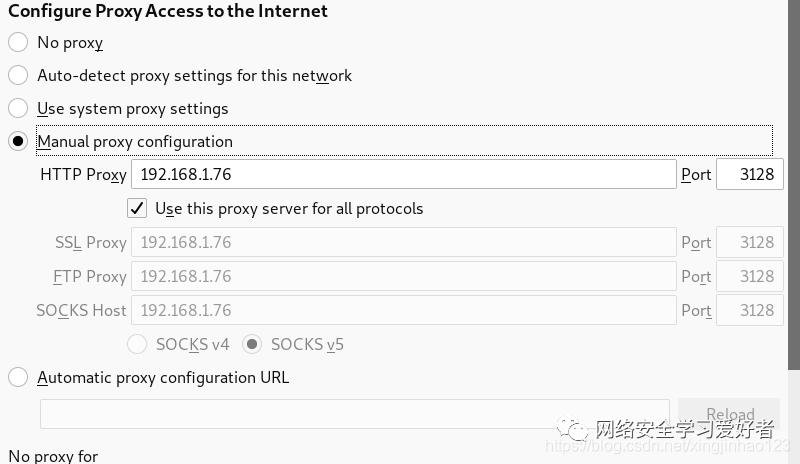Select the SOCKS v4 radio option
Screen dimensions: 800x464
click(138, 344)
